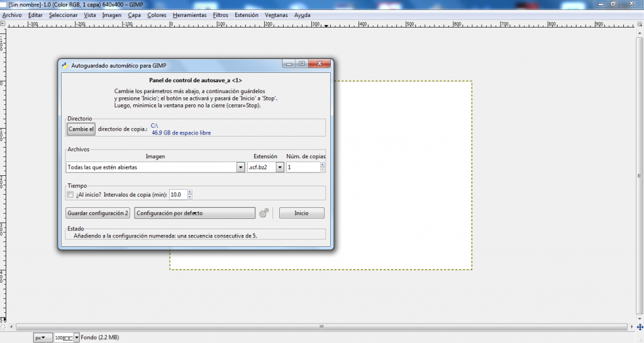This screenshot has width=644, height=343.
Task: Open the Colores menu
Action: (157, 15)
